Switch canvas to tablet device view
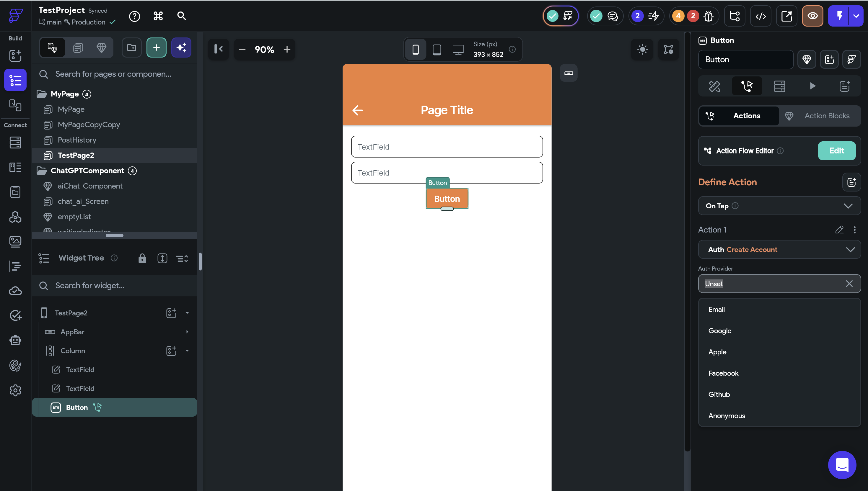The image size is (868, 491). [437, 50]
